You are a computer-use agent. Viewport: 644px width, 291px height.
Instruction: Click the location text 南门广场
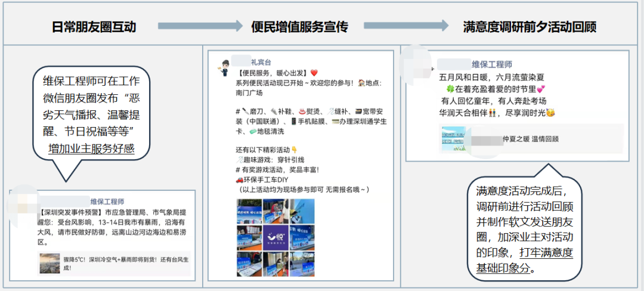pos(249,93)
